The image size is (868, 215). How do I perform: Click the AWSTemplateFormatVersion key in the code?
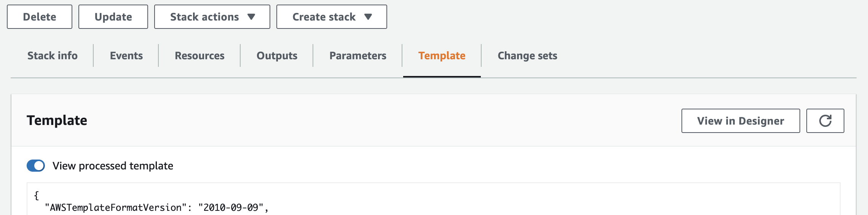click(116, 207)
